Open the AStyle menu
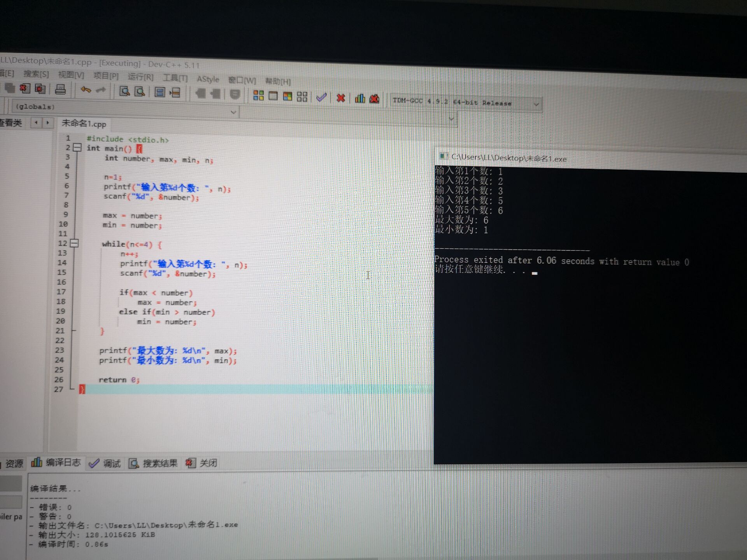The width and height of the screenshot is (747, 560). 208,79
